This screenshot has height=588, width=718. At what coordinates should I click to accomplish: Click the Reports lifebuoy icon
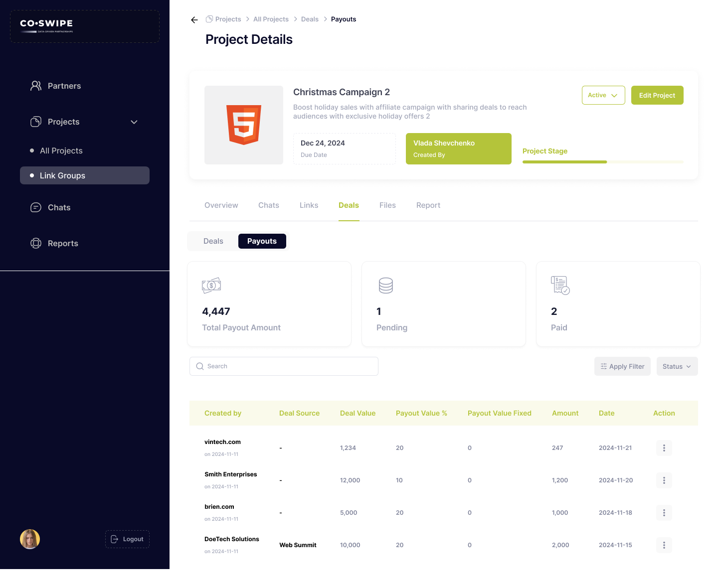(36, 243)
